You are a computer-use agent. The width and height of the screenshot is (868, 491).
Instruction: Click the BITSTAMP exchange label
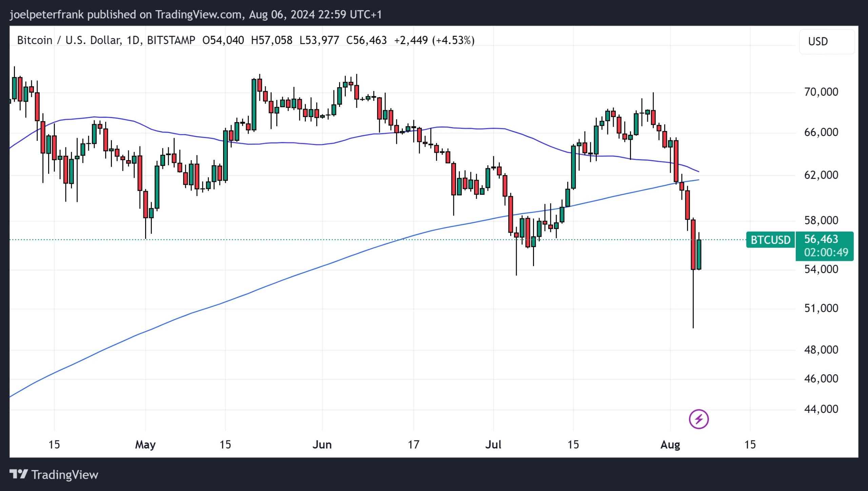pyautogui.click(x=171, y=40)
